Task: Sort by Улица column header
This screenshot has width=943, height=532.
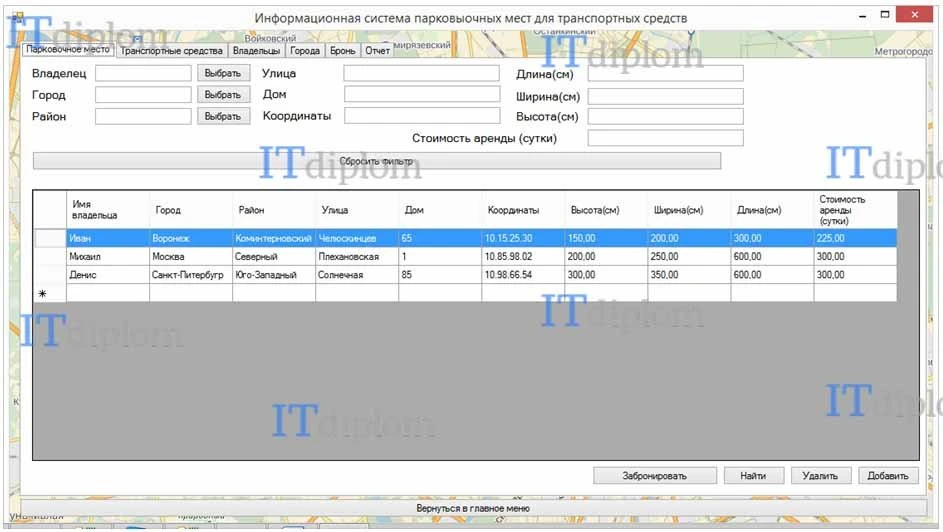Action: click(x=357, y=210)
